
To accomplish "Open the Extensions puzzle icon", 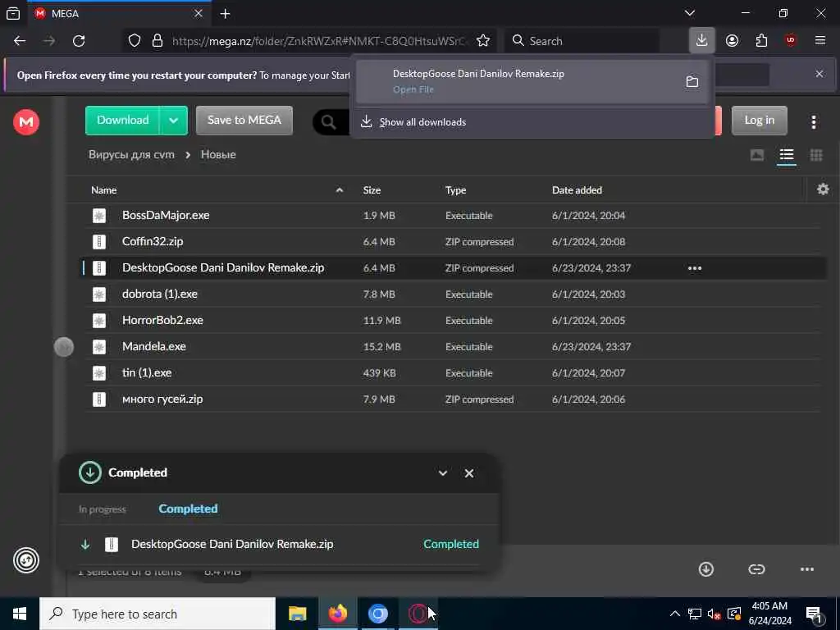I will (x=761, y=41).
